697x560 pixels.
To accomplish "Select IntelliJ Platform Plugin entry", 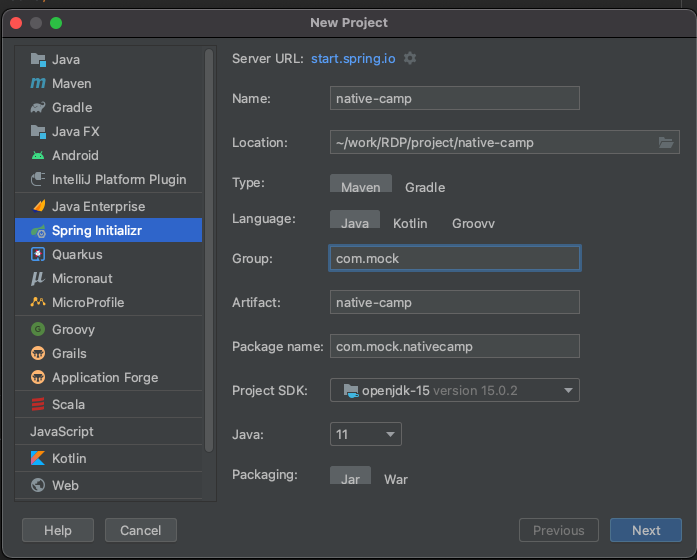I will [x=108, y=180].
